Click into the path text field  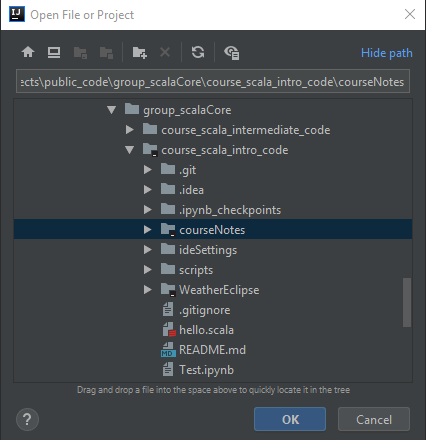point(213,81)
